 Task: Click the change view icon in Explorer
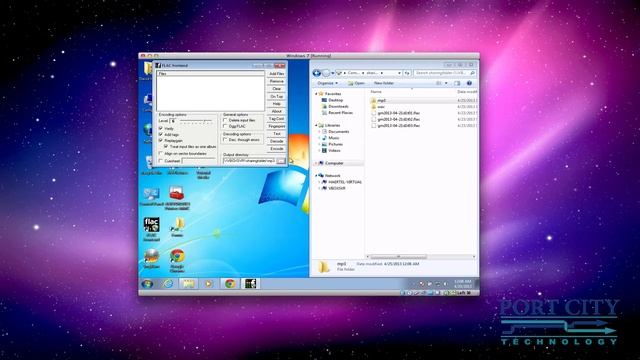pos(439,83)
